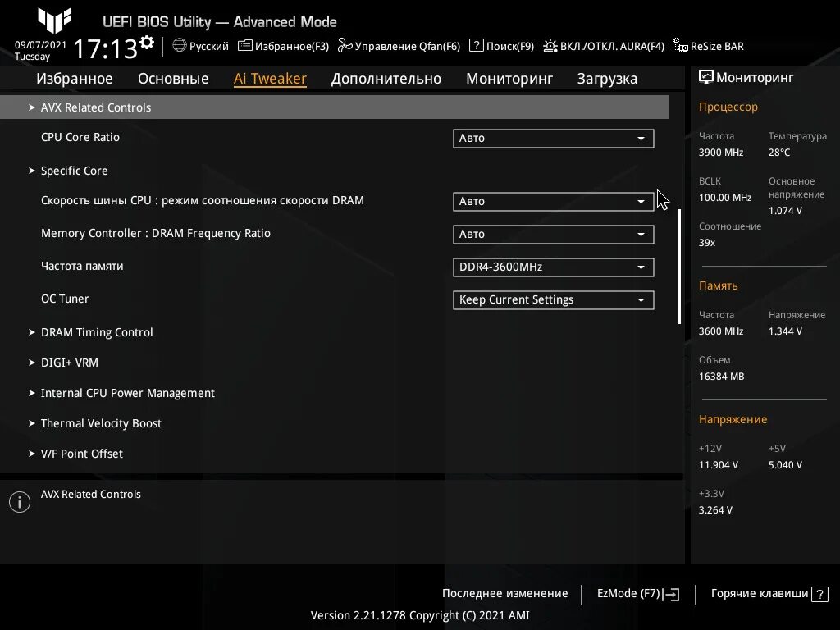Click the memory voltage 1.344 V value
This screenshot has height=630, width=840.
pyautogui.click(x=785, y=331)
